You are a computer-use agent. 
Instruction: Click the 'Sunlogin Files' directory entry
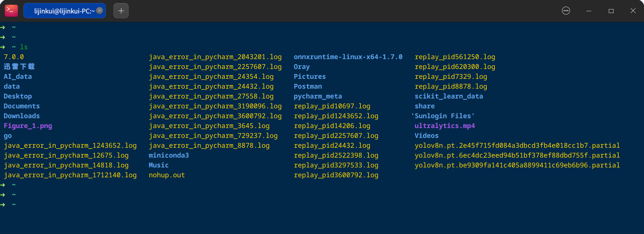(443, 116)
